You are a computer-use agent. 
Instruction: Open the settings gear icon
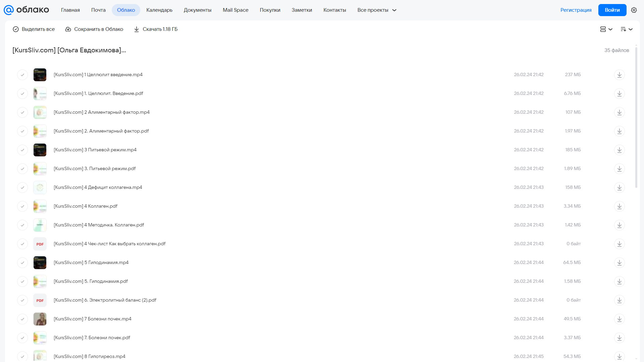(634, 10)
